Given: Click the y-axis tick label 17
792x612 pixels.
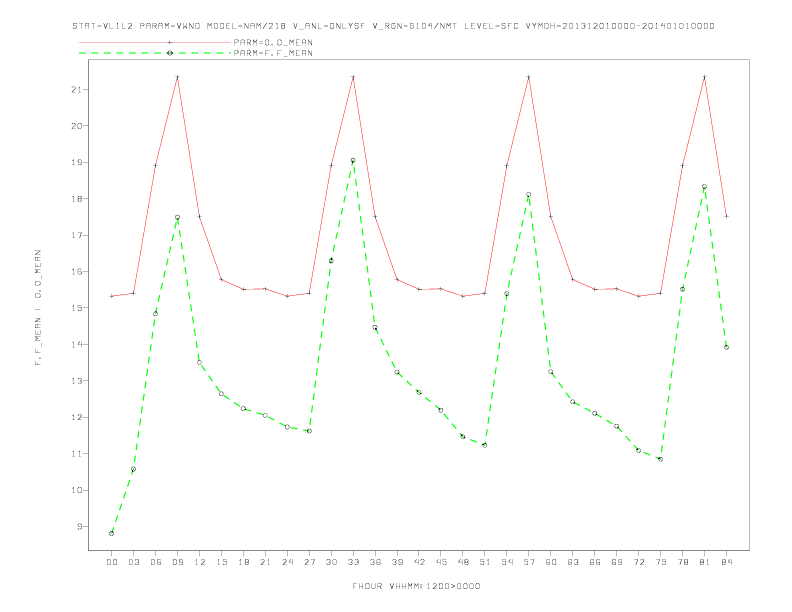Looking at the screenshot, I should 76,235.
